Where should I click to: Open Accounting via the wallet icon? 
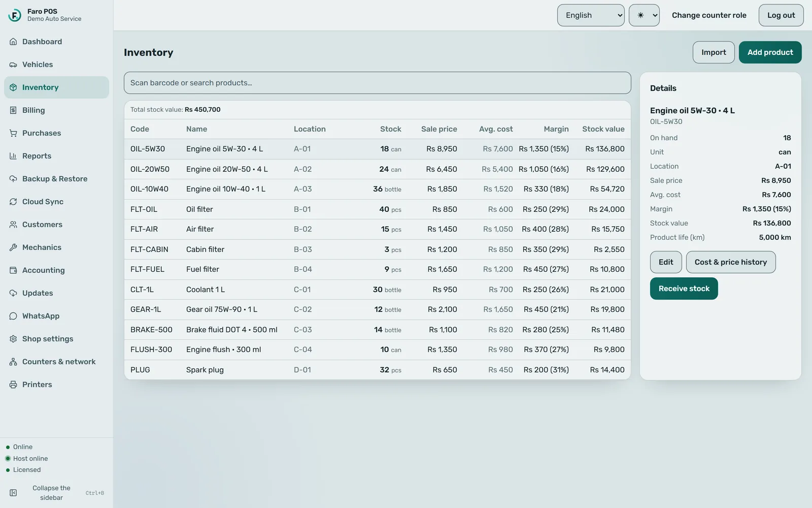click(13, 270)
